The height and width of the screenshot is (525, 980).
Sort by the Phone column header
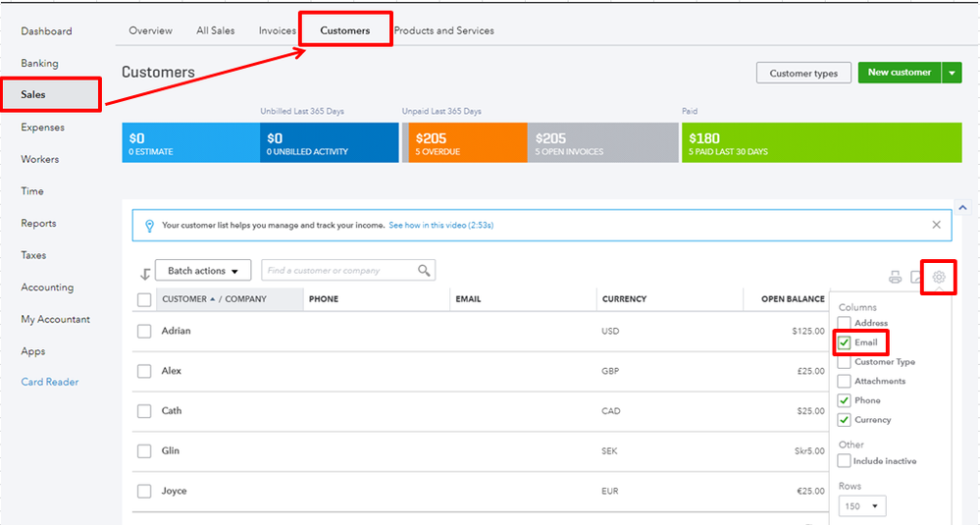click(324, 299)
